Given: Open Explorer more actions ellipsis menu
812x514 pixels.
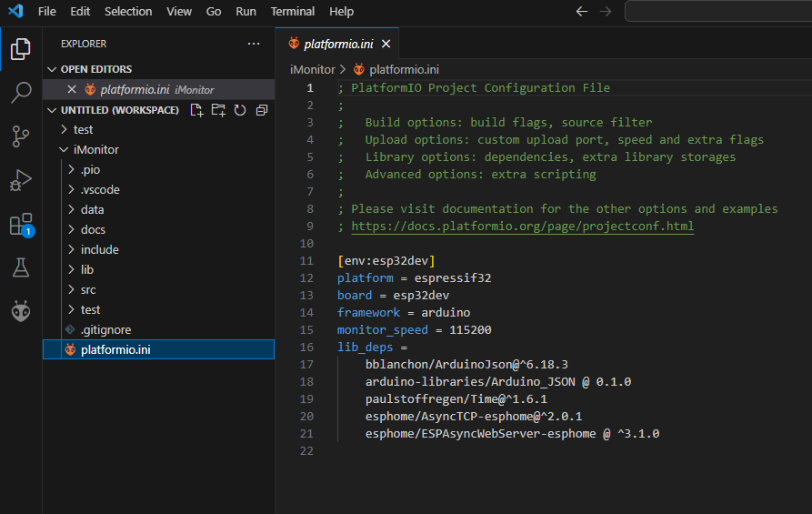Looking at the screenshot, I should click(x=254, y=44).
